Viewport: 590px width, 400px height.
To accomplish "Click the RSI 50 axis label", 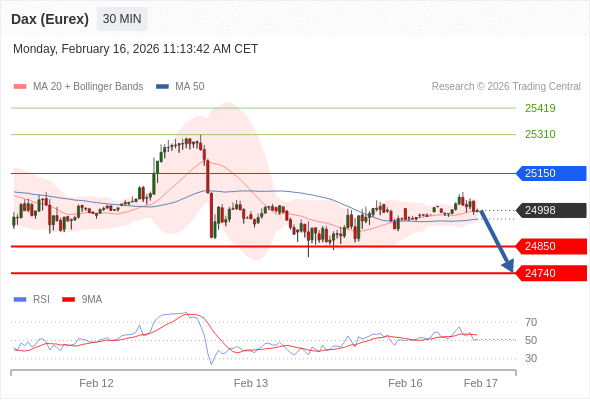I will (531, 341).
